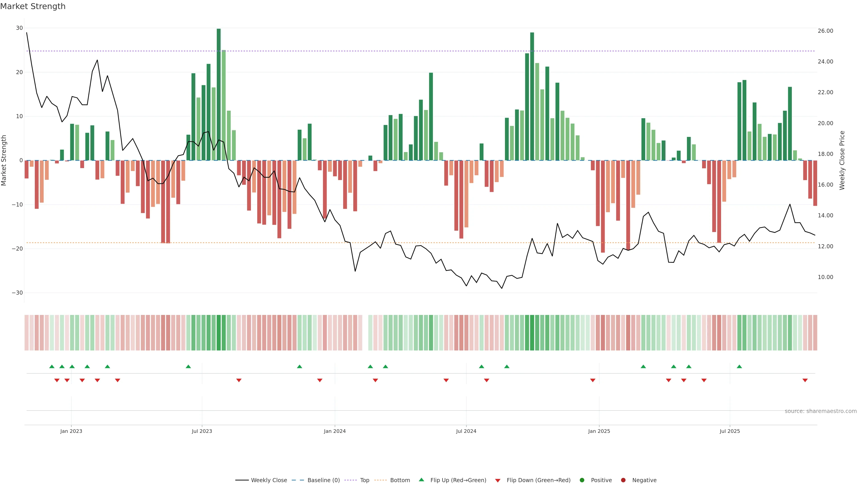868x488 pixels.
Task: Click the dark red Negative legend dot
Action: (x=623, y=480)
